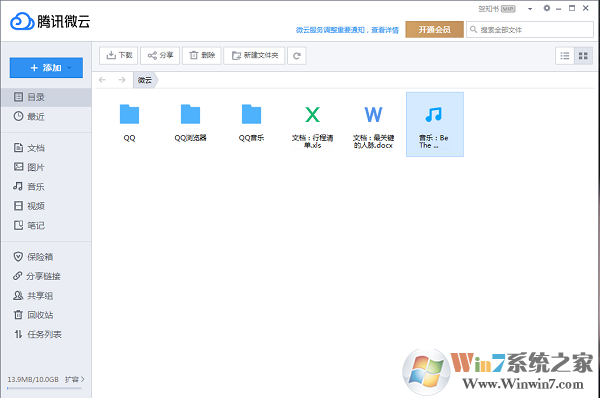Switch to list view
The width and height of the screenshot is (600, 398).
click(565, 56)
